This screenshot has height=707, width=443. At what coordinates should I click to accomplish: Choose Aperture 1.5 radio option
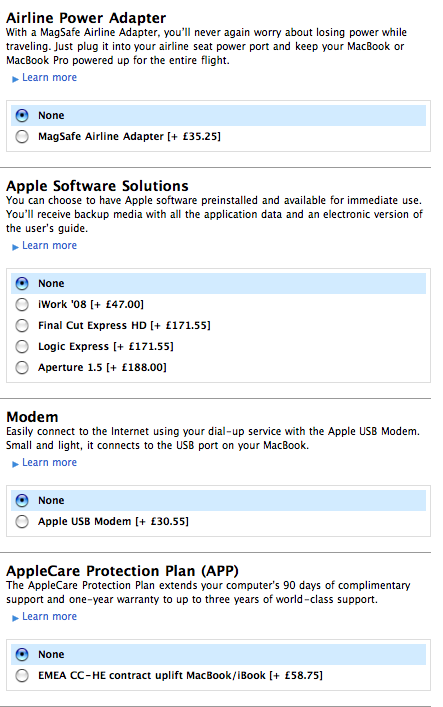coord(22,367)
